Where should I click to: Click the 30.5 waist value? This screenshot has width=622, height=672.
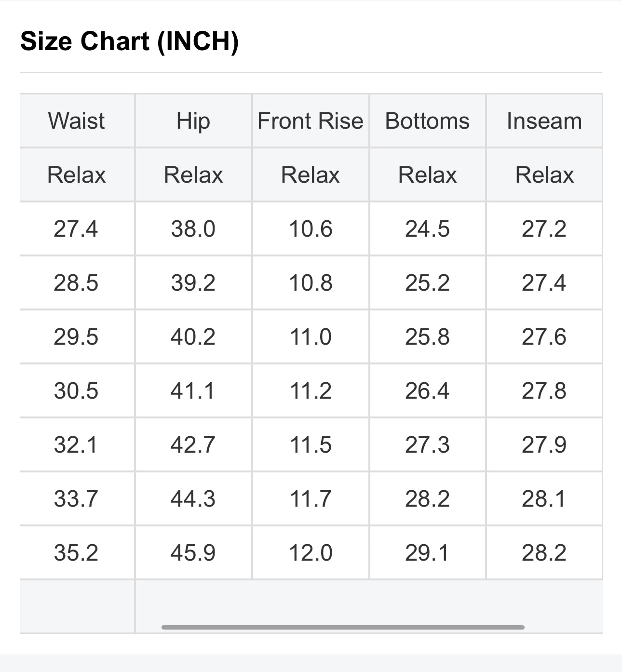point(76,390)
